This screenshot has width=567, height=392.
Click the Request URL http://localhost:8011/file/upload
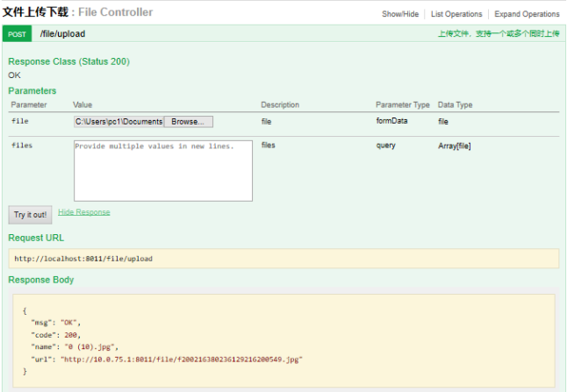(83, 259)
